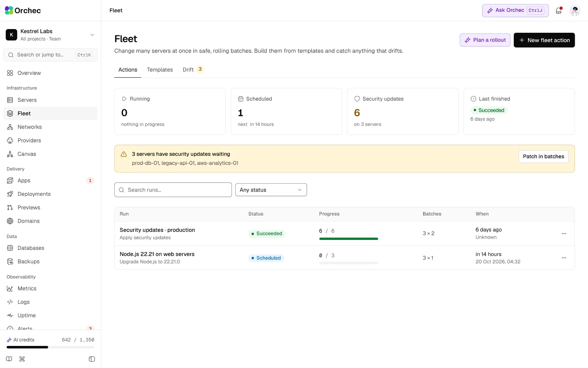Click the Security updates · production run
The image size is (588, 368).
point(157,230)
